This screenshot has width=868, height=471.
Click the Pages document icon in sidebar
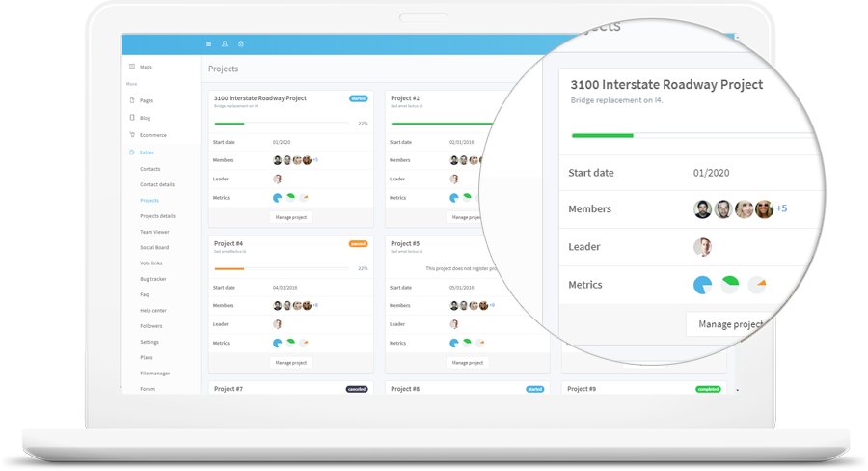tap(132, 100)
